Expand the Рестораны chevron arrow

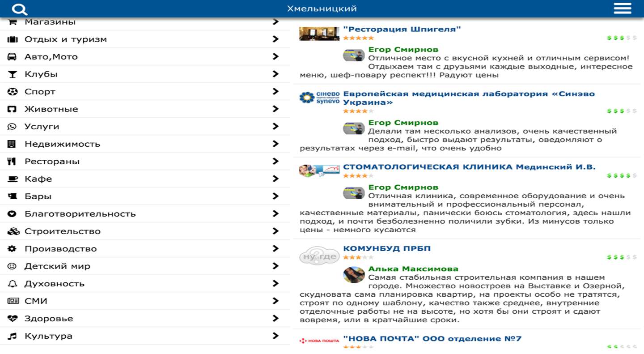click(276, 161)
